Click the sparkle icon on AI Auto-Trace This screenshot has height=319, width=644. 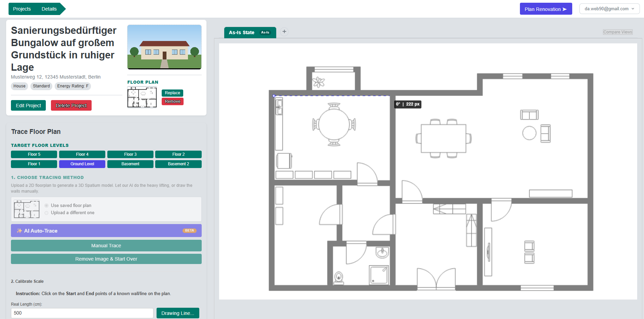click(x=19, y=231)
